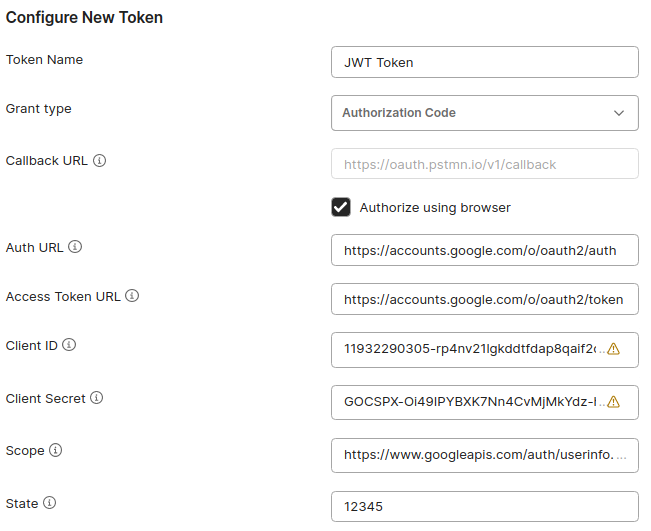Open the Grant type dropdown
The image size is (651, 531).
(484, 113)
